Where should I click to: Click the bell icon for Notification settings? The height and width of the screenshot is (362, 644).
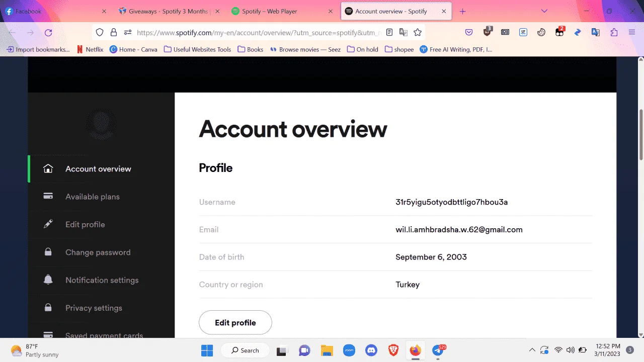[x=48, y=280]
